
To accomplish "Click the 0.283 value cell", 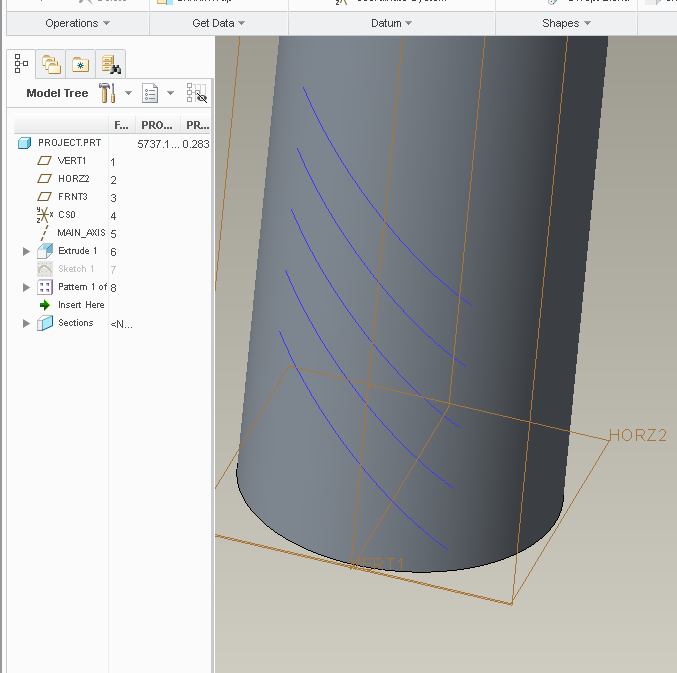I will point(196,144).
